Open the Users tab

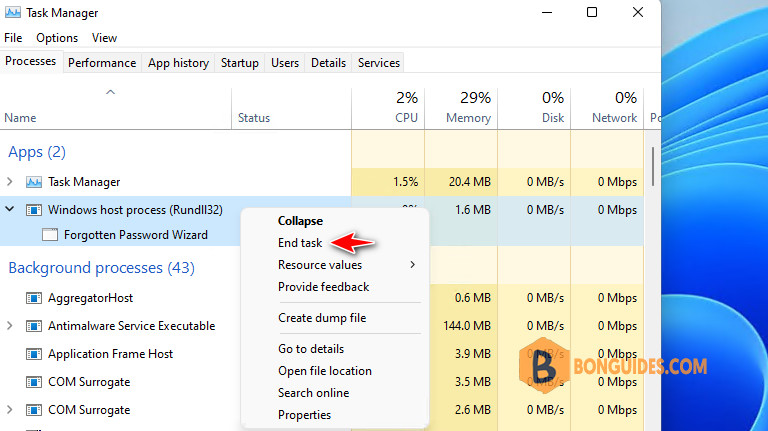285,63
